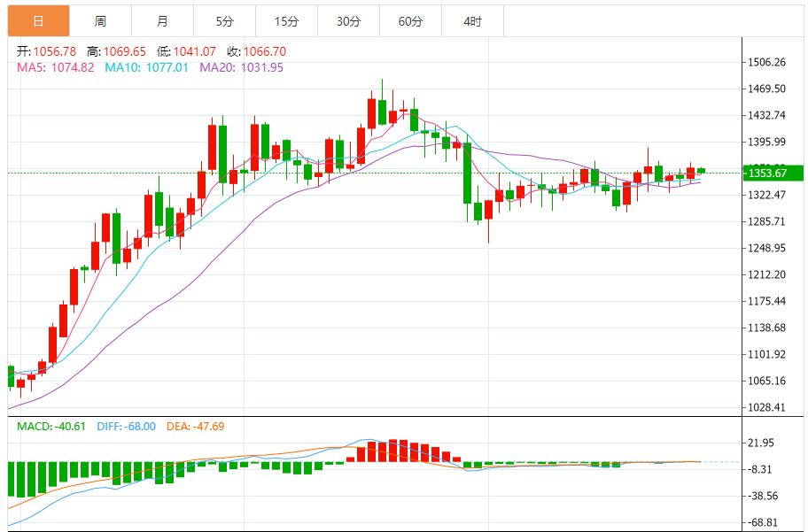Open the 月 monthly chart tab
808x532 pixels.
(x=162, y=20)
